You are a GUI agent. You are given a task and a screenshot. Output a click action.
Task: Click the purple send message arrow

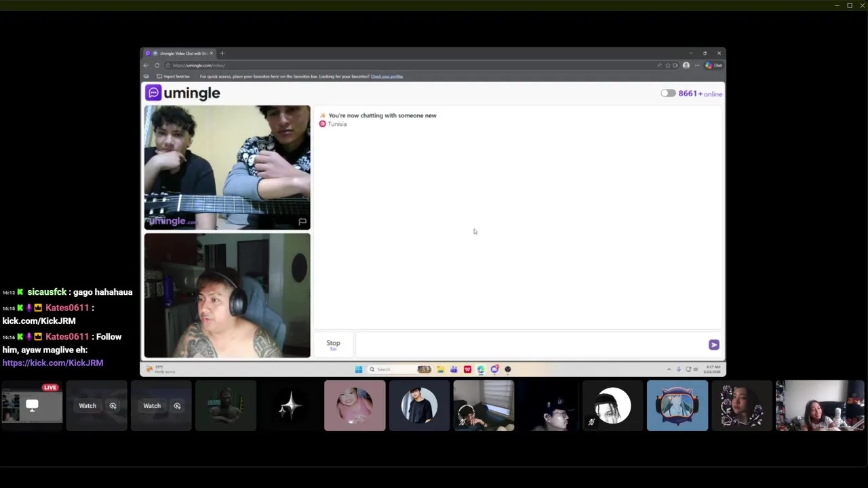click(713, 345)
